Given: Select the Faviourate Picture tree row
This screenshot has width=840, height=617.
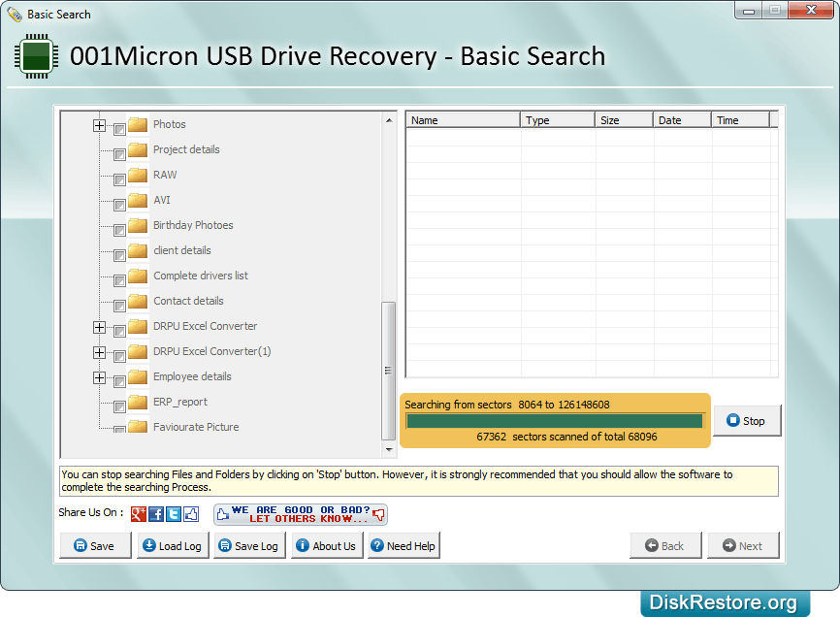Looking at the screenshot, I should pyautogui.click(x=196, y=428).
